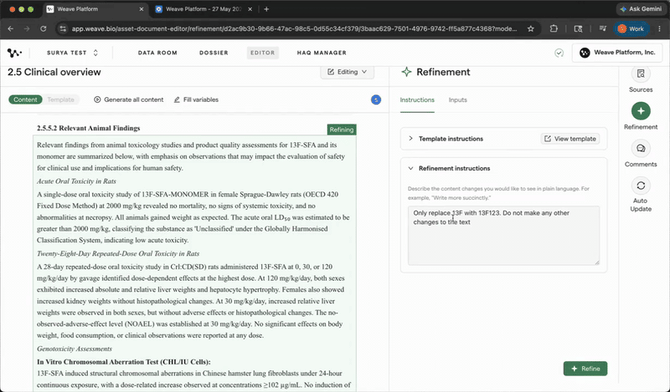Click 'Genotoxicity Assessments' subheading
This screenshot has height=392, width=670.
tap(74, 349)
